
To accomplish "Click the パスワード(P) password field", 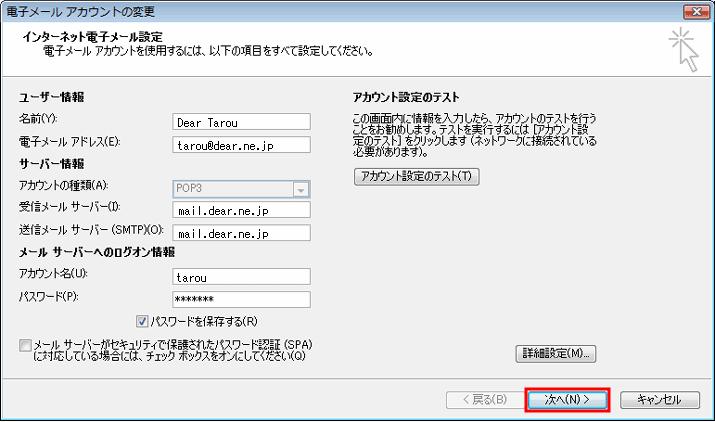I will click(x=241, y=299).
